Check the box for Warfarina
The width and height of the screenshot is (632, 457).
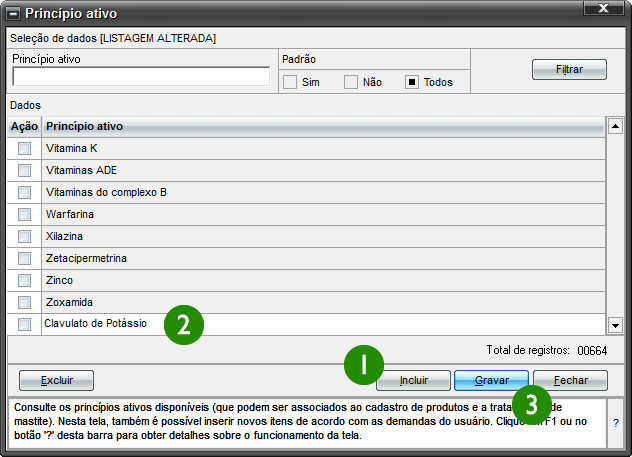(24, 214)
